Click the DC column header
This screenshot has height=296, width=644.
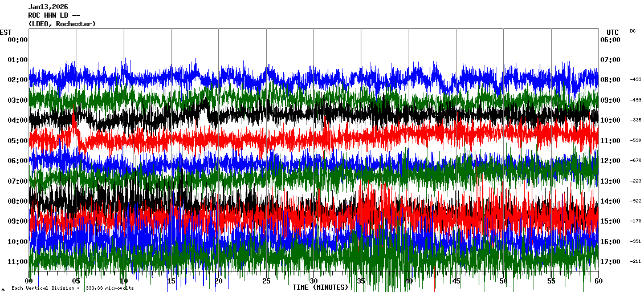tap(633, 31)
